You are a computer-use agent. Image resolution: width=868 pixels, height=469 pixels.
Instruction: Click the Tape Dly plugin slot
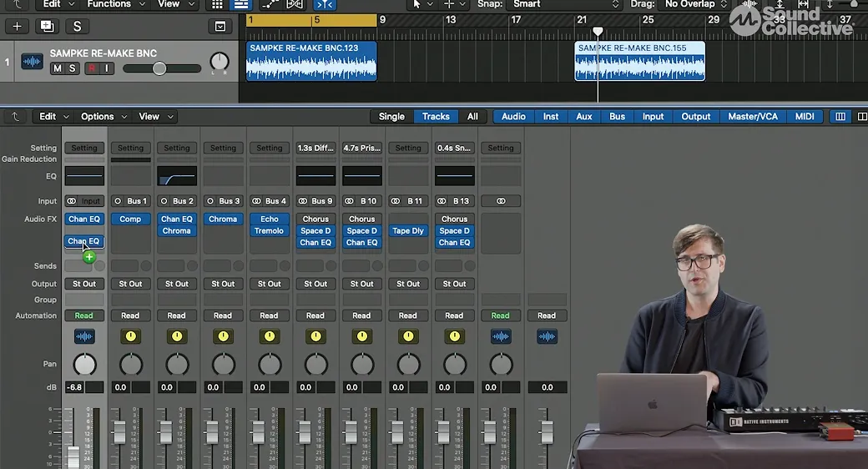pos(408,231)
